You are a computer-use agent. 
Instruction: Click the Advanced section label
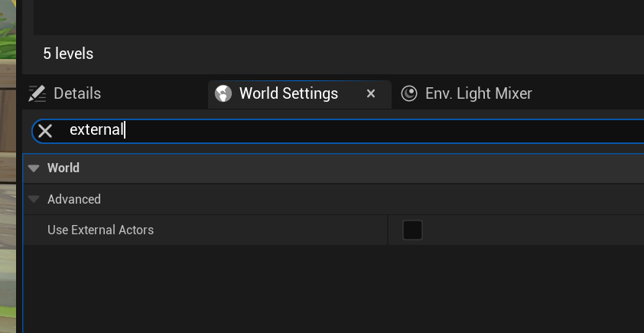(74, 199)
